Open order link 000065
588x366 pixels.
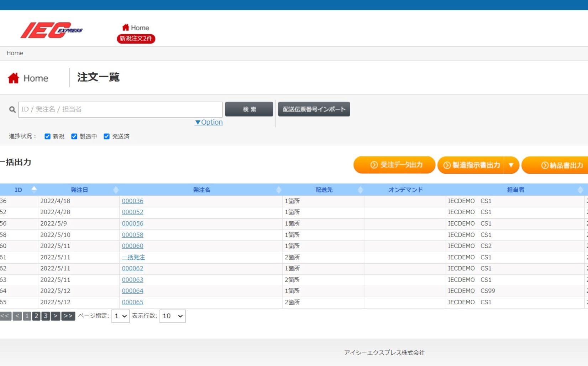pyautogui.click(x=132, y=302)
